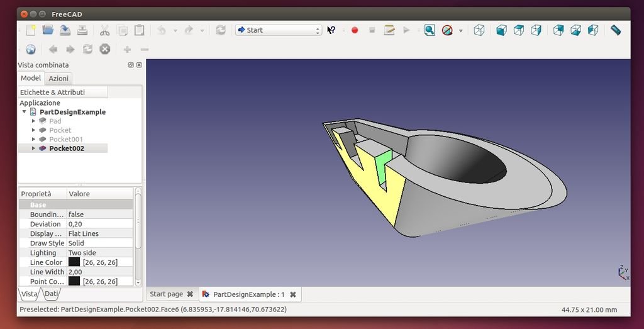The height and width of the screenshot is (329, 644).
Task: Click the What's This help cursor icon
Action: [x=331, y=30]
